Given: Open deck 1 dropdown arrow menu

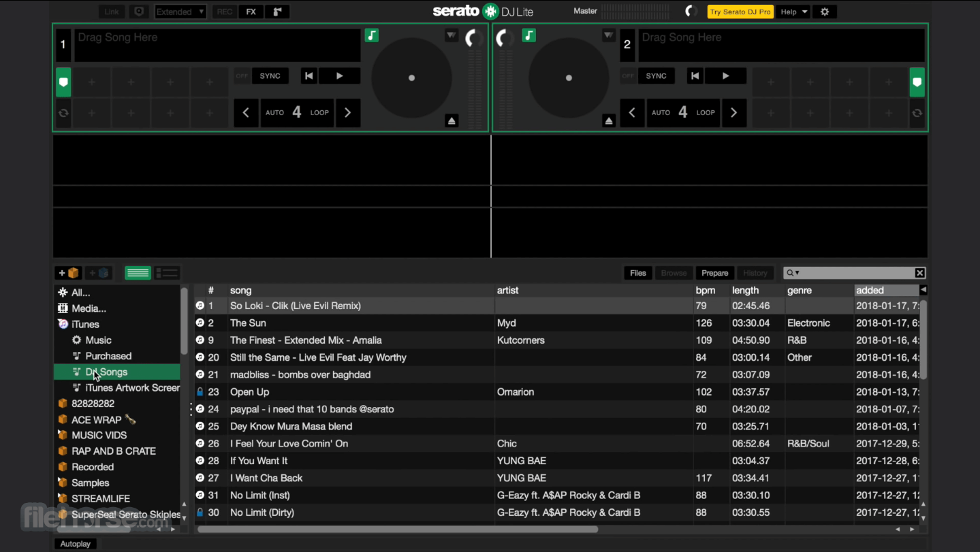Looking at the screenshot, I should pyautogui.click(x=452, y=35).
